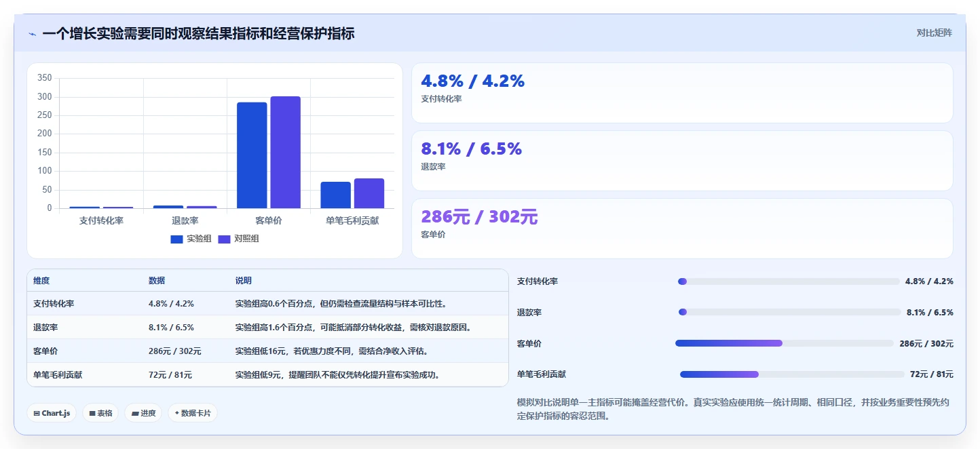Open the 8.1% / 6.5% 退款率 data card
Viewport: 980px width, 449px height.
[x=682, y=161]
